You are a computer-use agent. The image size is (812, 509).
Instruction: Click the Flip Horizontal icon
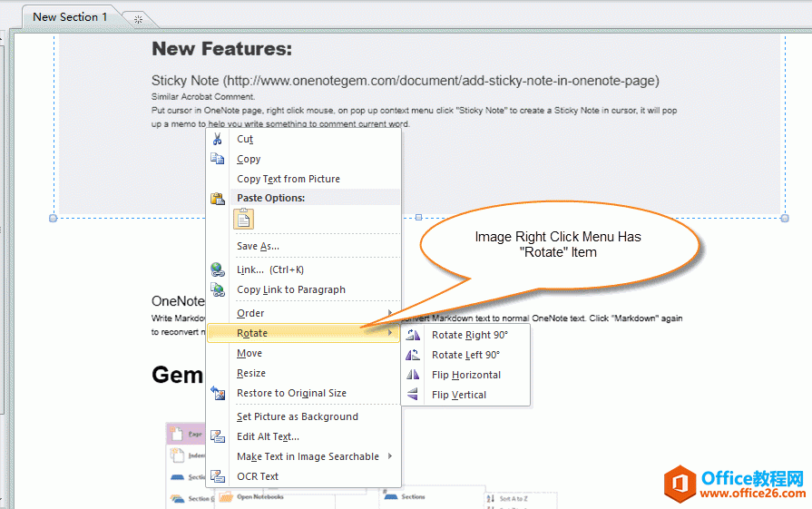(x=413, y=375)
